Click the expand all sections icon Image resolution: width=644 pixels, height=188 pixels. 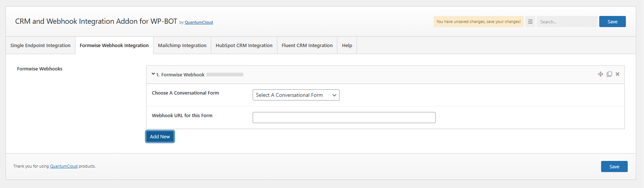[x=530, y=22]
